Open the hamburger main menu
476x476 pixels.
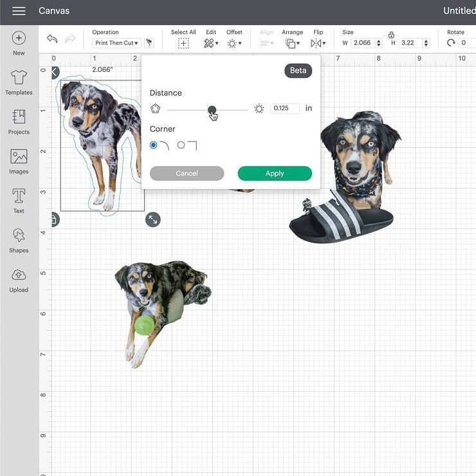point(19,11)
